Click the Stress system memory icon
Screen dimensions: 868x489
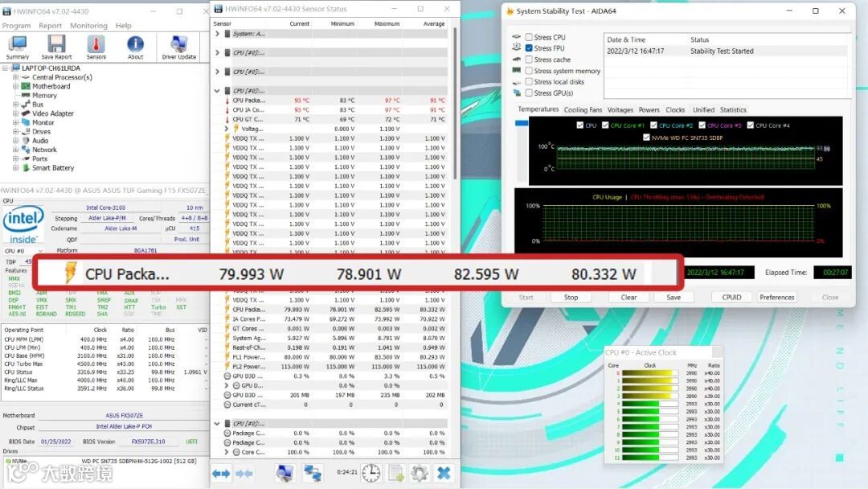coord(517,71)
